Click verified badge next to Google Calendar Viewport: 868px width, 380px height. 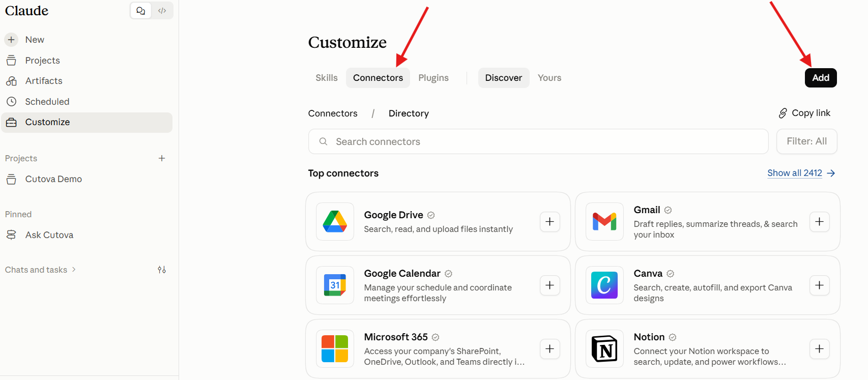(448, 274)
